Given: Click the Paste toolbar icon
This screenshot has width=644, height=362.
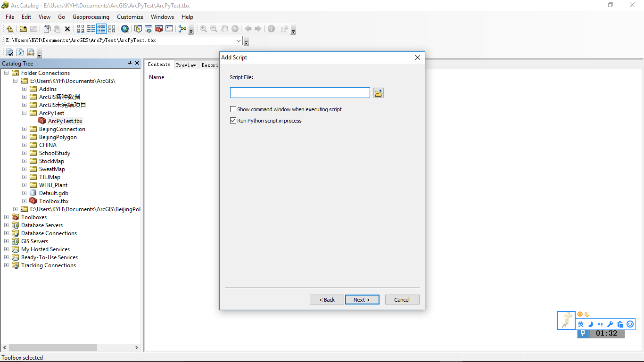Looking at the screenshot, I should pos(57,29).
